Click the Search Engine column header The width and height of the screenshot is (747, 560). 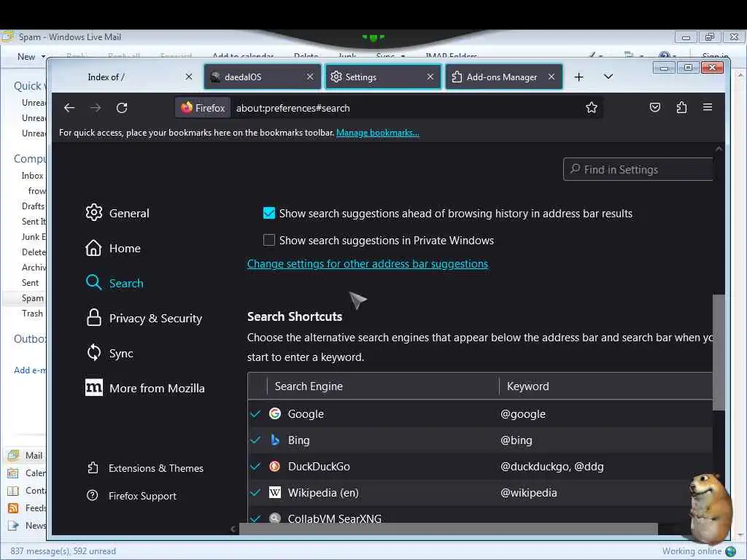pyautogui.click(x=383, y=386)
